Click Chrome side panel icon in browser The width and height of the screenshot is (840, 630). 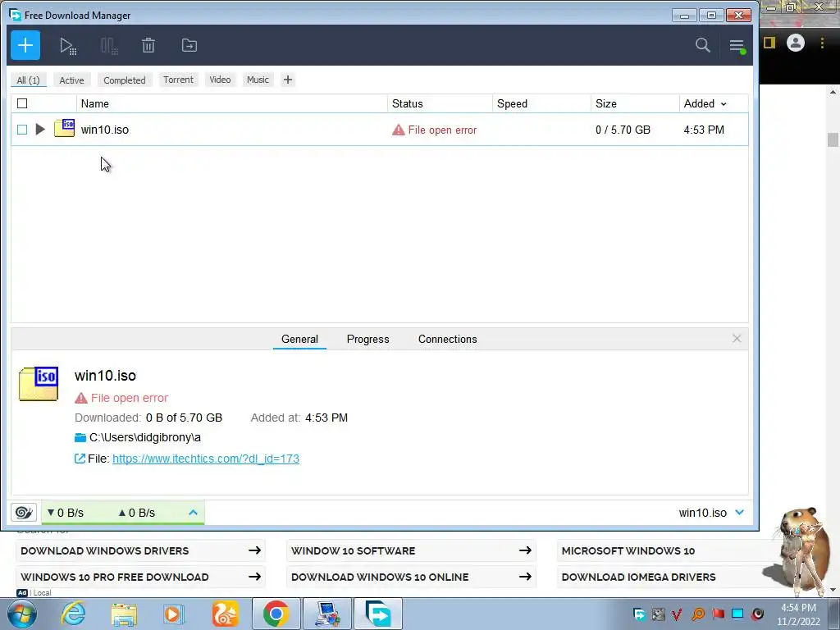point(769,43)
